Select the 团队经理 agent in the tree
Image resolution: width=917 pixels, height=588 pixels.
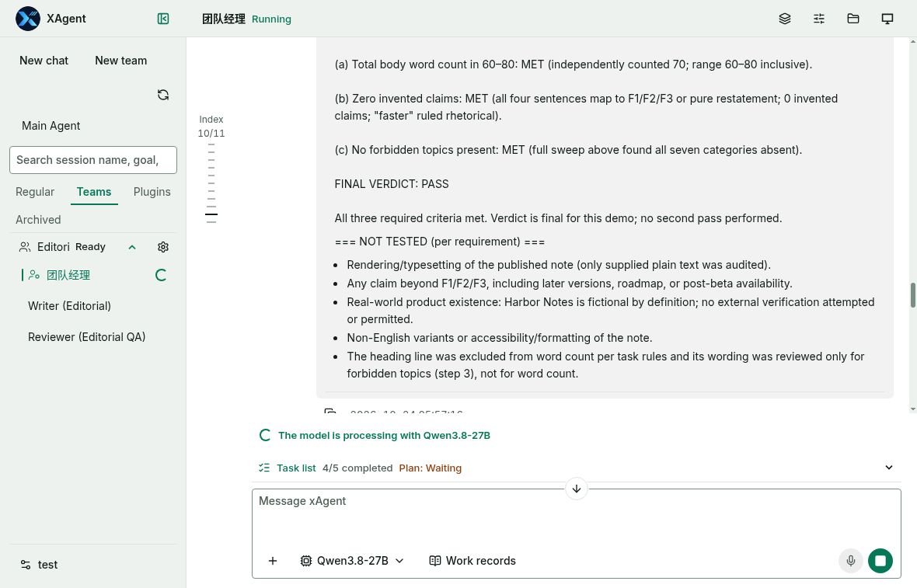(x=68, y=275)
